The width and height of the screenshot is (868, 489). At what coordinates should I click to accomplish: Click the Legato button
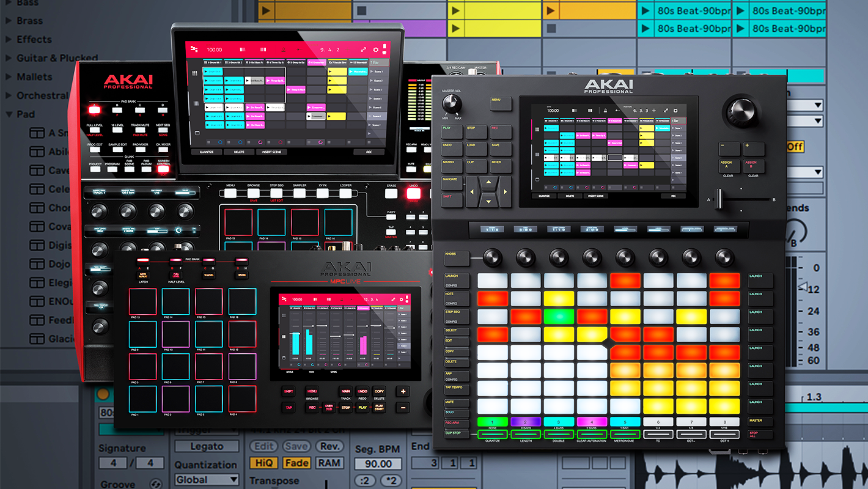[206, 447]
